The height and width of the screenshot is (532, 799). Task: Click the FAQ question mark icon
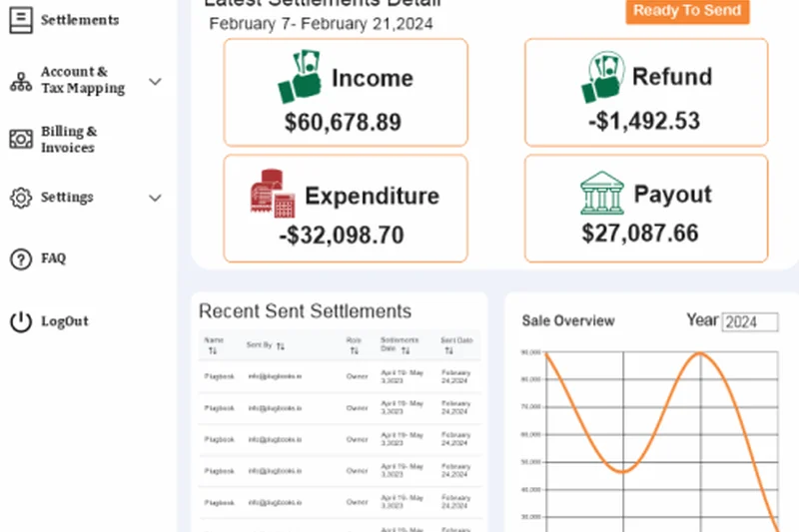[x=21, y=260]
